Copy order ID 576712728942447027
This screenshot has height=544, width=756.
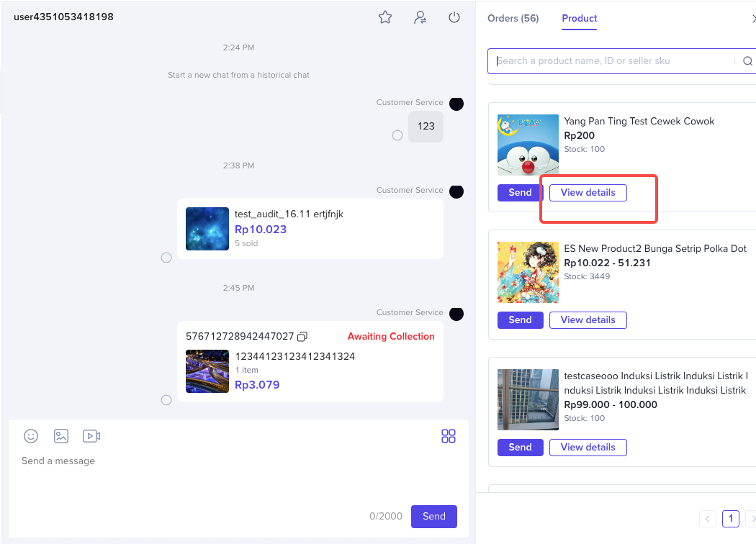[302, 337]
